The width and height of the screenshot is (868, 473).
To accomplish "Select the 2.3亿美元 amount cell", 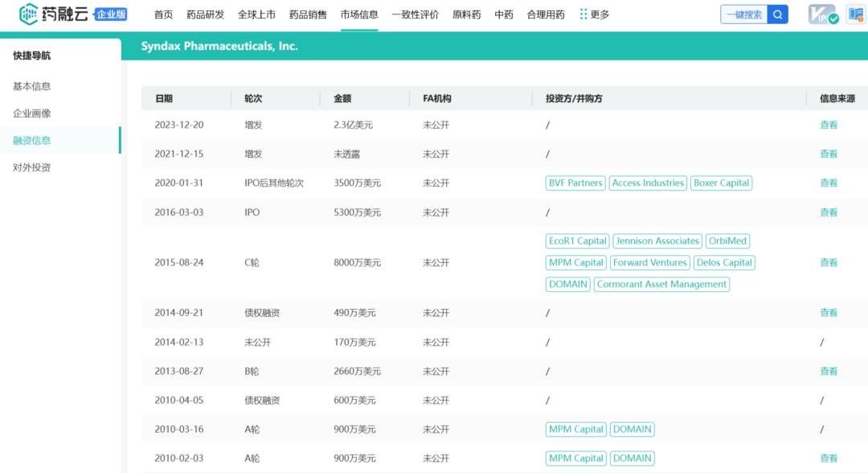I will 353,125.
